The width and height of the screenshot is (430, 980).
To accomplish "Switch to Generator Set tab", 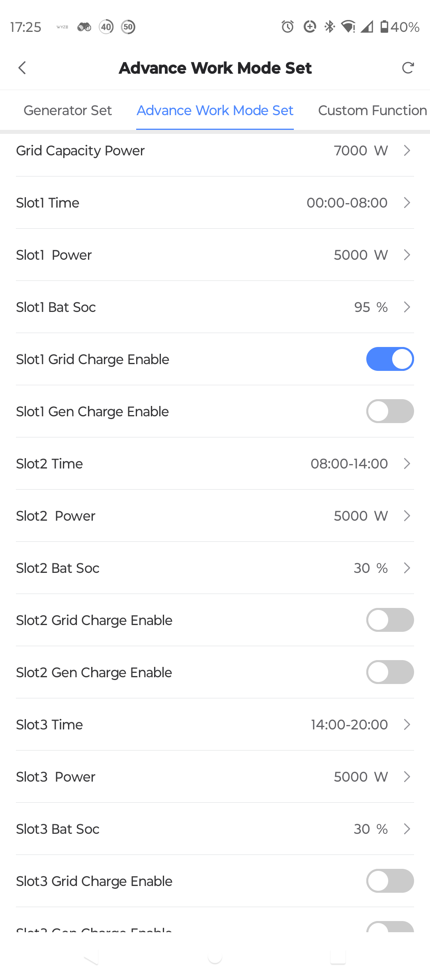I will pyautogui.click(x=68, y=110).
